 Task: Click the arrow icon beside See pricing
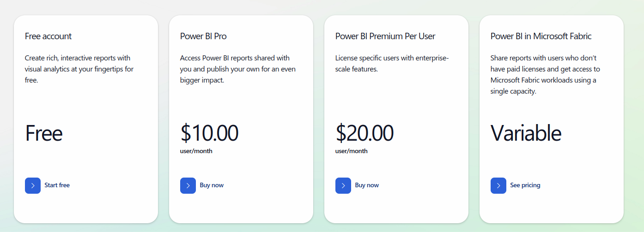point(498,185)
